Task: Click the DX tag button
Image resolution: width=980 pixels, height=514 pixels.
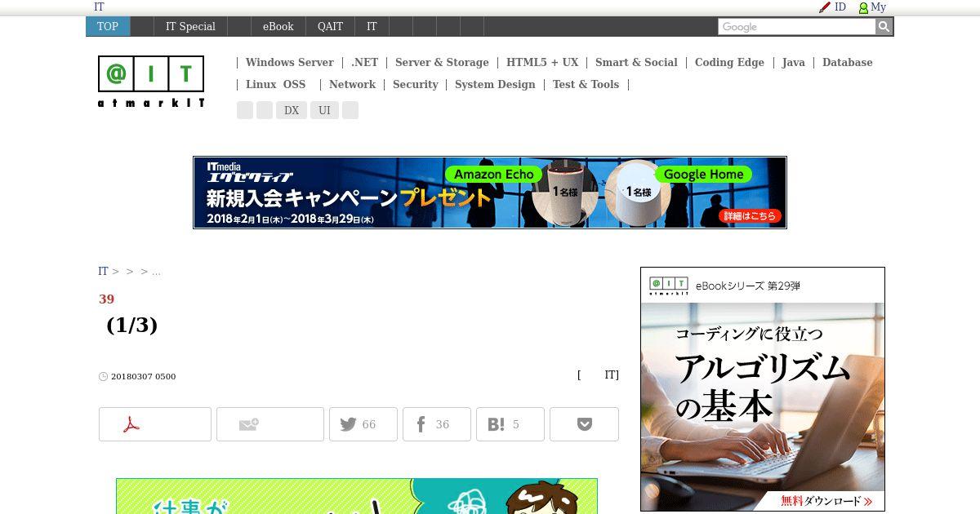Action: point(292,110)
